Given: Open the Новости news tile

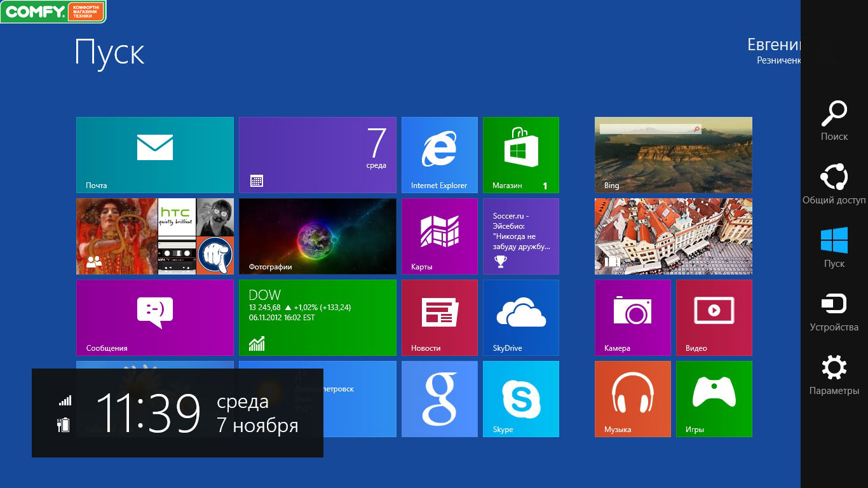Looking at the screenshot, I should coord(440,318).
